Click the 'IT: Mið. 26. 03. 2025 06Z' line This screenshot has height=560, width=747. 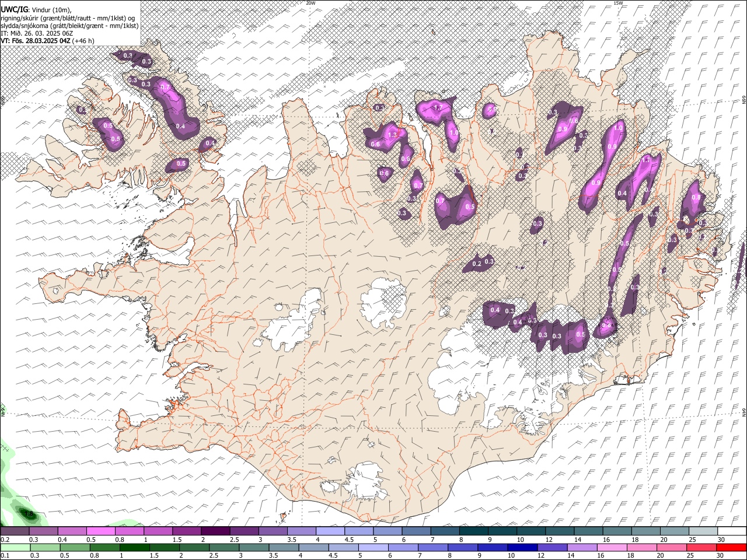point(37,33)
